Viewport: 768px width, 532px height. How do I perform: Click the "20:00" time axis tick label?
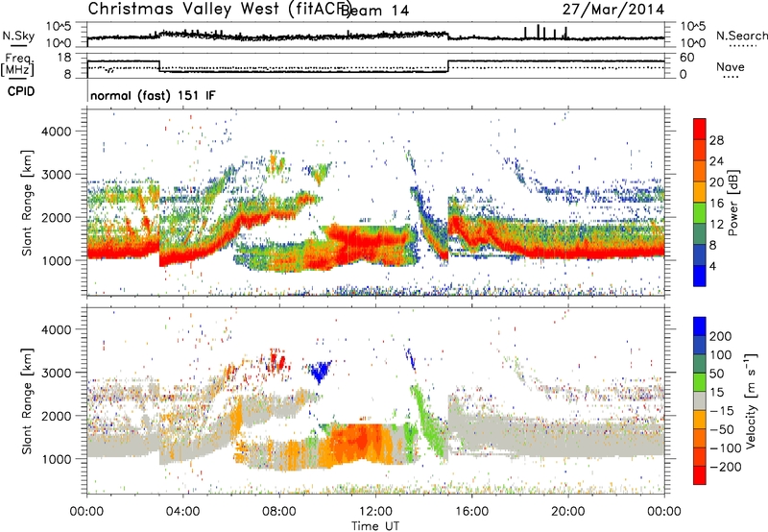[x=567, y=512]
